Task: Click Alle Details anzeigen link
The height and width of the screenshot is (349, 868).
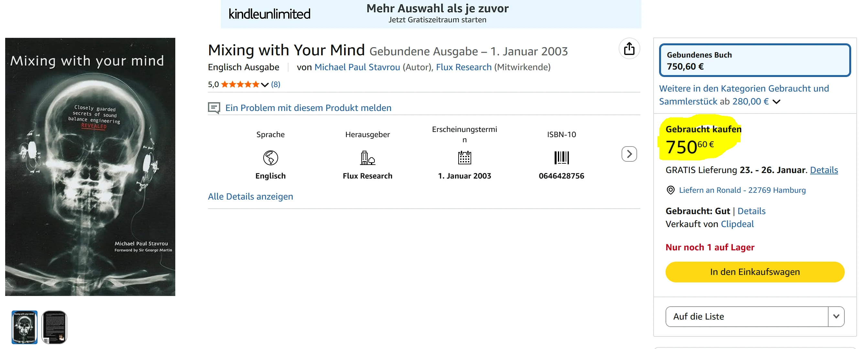Action: [250, 196]
